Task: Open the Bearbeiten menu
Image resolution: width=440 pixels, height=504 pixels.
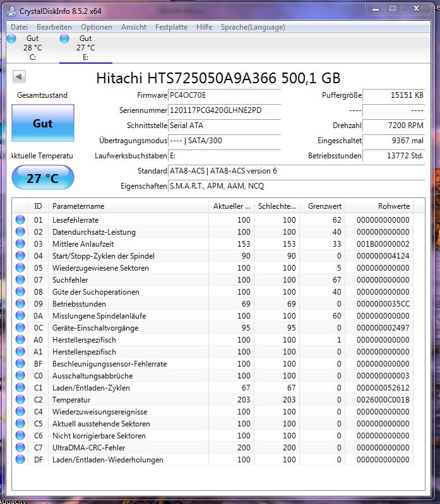Action: 54,27
